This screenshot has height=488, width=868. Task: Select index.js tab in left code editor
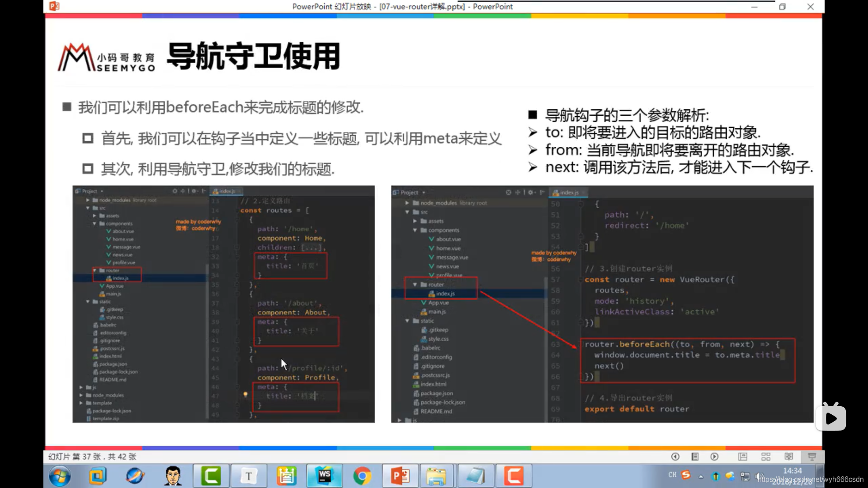point(226,191)
